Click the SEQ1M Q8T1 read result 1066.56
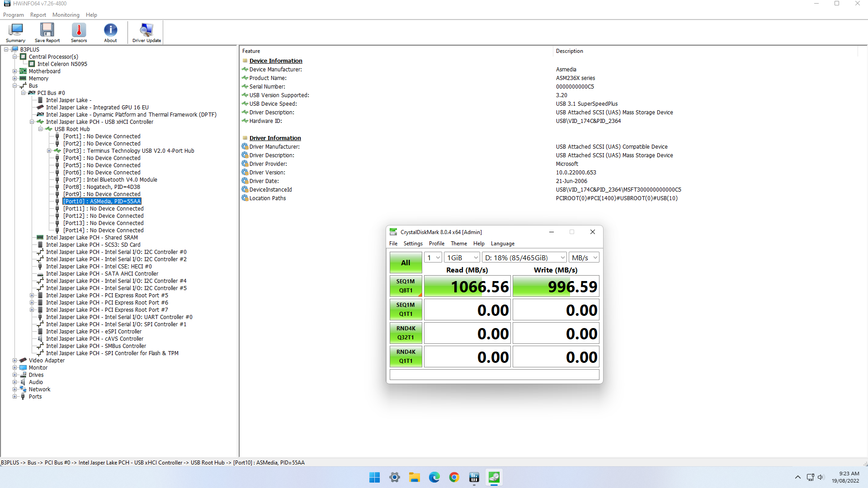This screenshot has height=488, width=868. 467,286
